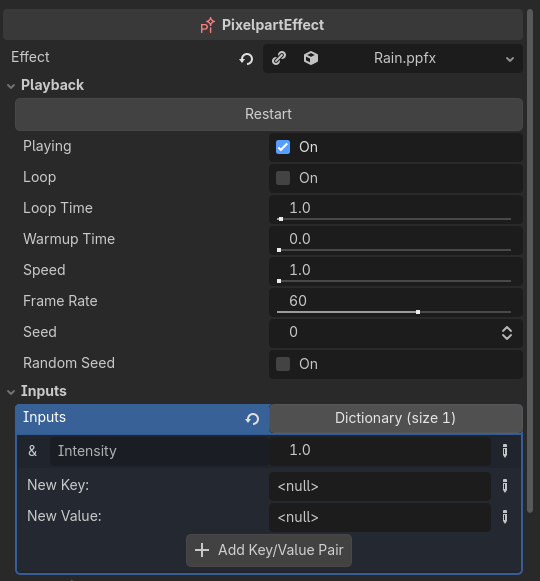Click the pencil icon for New Value
Screen dimensions: 540x581
[x=505, y=517]
